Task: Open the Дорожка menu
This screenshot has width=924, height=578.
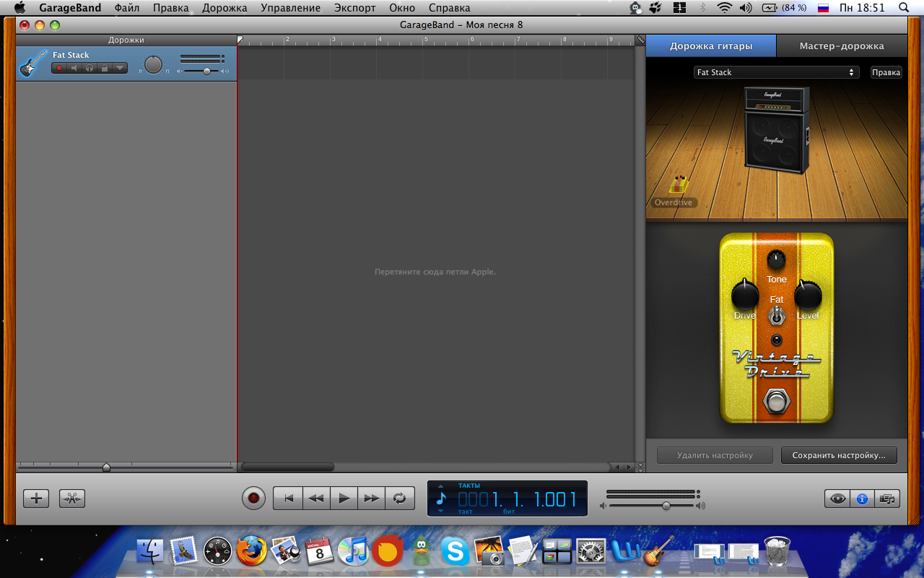Action: tap(225, 8)
